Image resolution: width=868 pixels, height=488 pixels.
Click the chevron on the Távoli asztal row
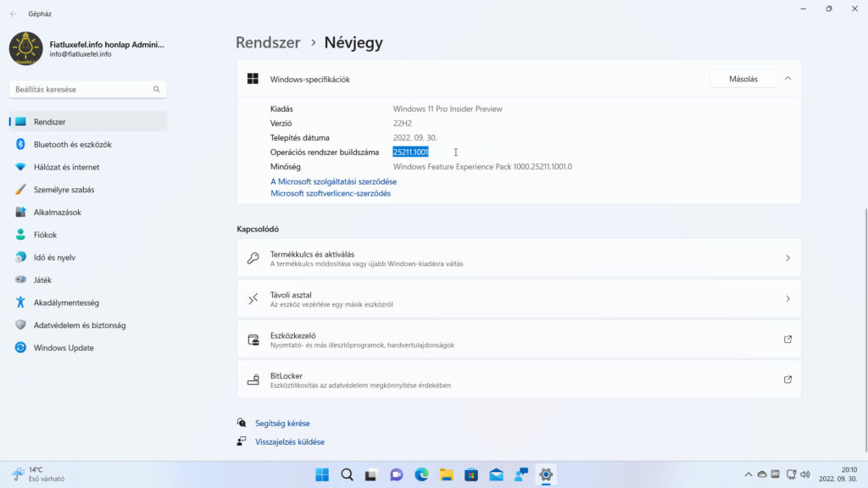point(787,299)
